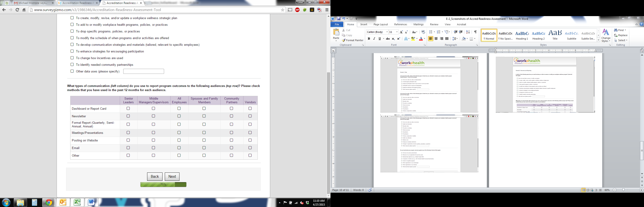Apply the No Spacing style
Viewport: 644px width, 207px height.
pos(506,35)
